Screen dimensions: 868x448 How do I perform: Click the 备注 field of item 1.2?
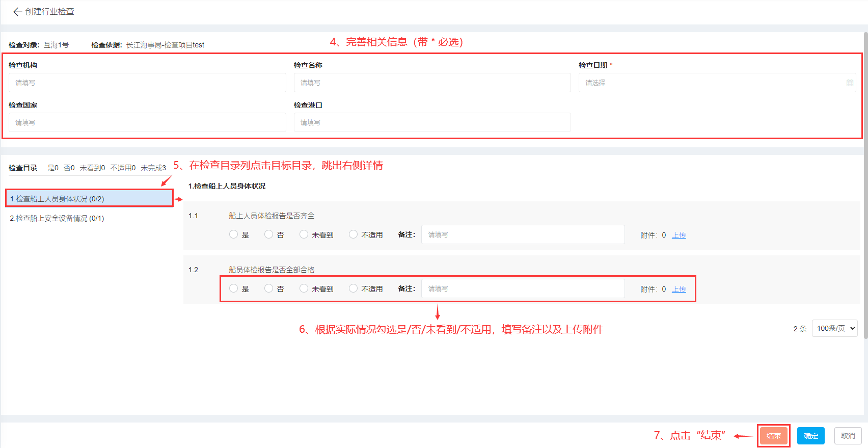pos(523,288)
